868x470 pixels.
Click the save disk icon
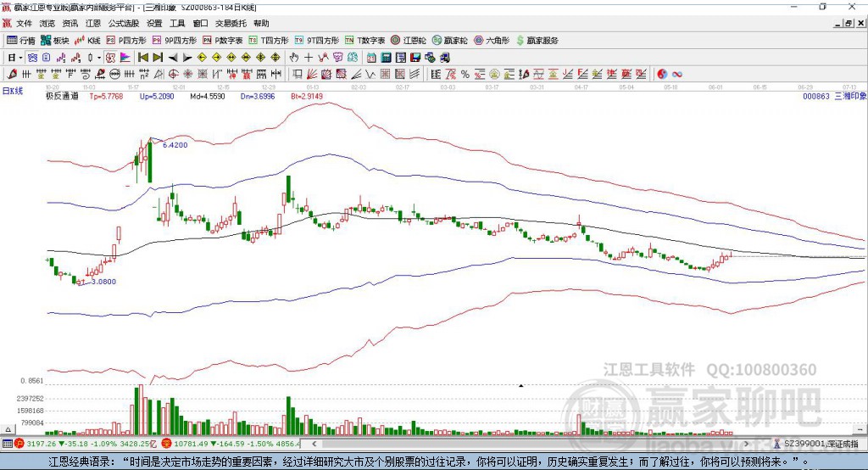(x=415, y=58)
